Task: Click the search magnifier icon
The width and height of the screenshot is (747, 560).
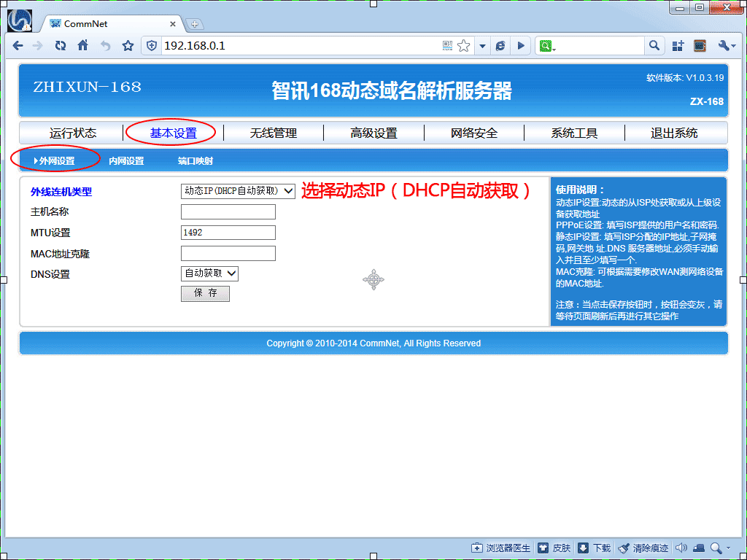Action: (654, 46)
